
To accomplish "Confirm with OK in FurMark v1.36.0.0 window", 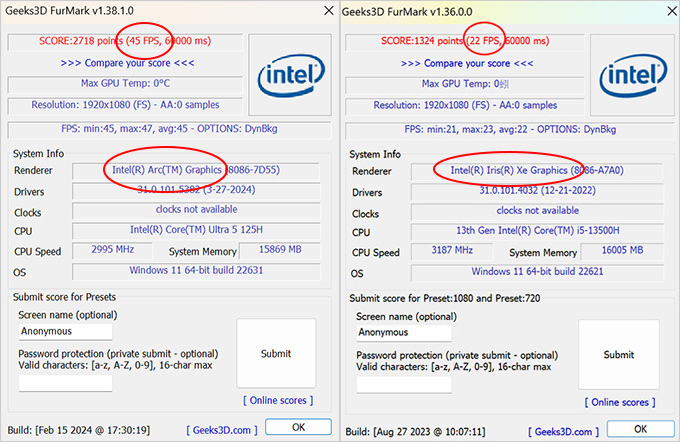I will [x=641, y=429].
